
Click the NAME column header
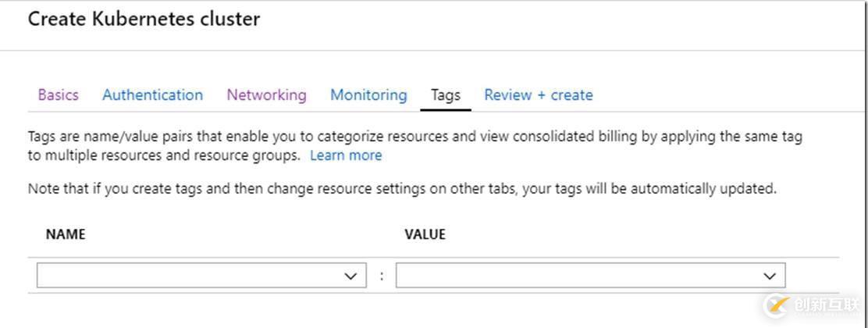[66, 234]
